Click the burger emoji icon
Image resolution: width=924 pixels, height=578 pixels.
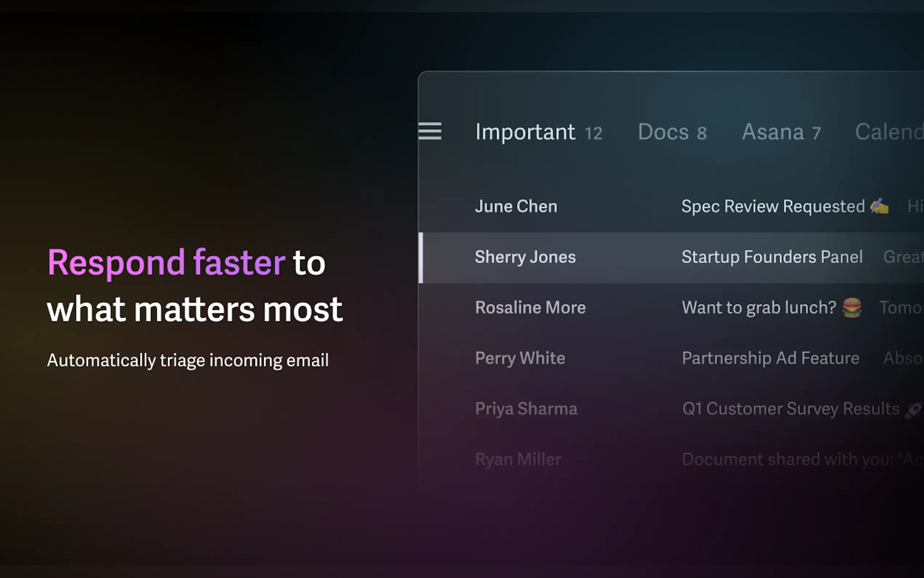[x=852, y=307]
